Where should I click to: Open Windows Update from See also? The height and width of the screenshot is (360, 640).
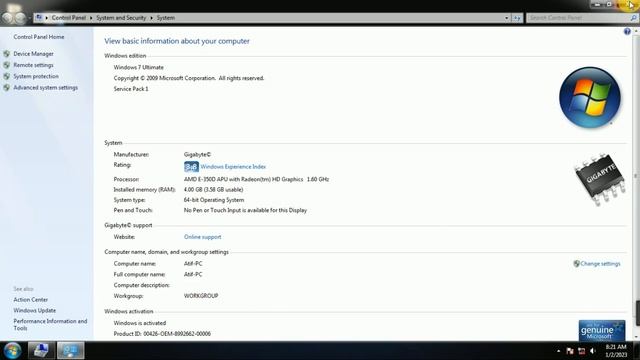[35, 311]
